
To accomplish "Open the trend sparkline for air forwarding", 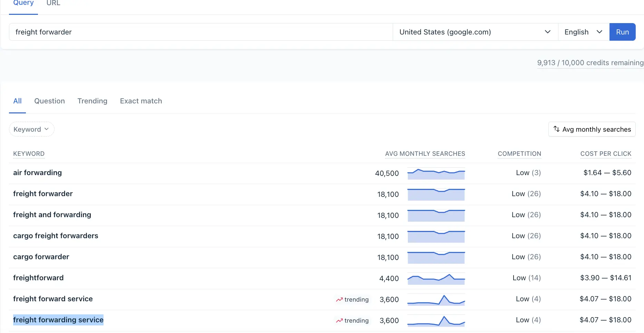I will click(x=436, y=173).
